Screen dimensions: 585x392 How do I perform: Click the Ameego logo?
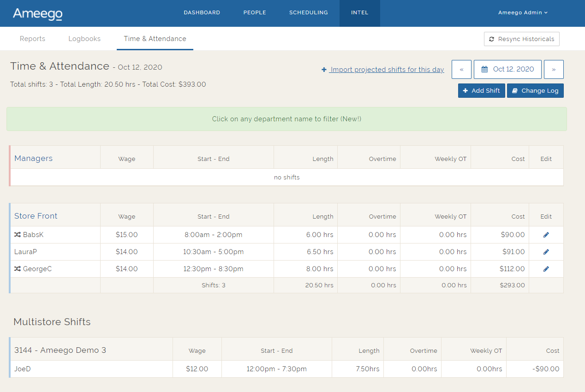pos(37,13)
